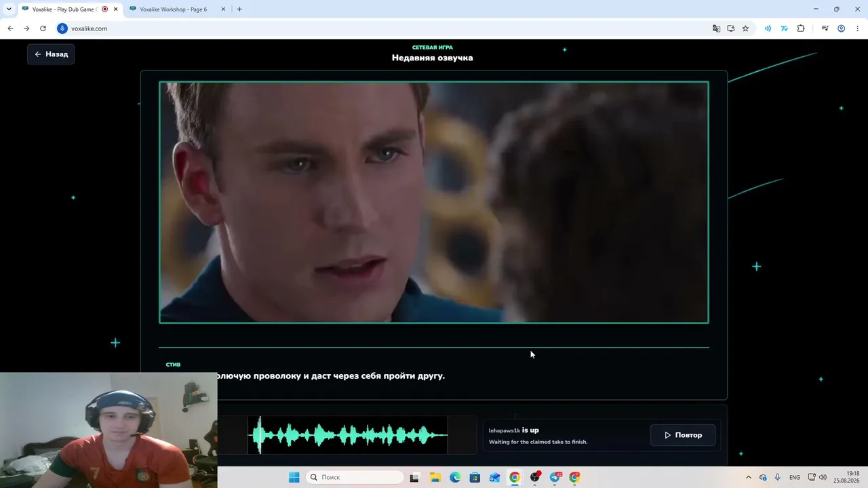Launch Microsoft Edge from the taskbar
Image resolution: width=868 pixels, height=488 pixels.
coord(455,477)
